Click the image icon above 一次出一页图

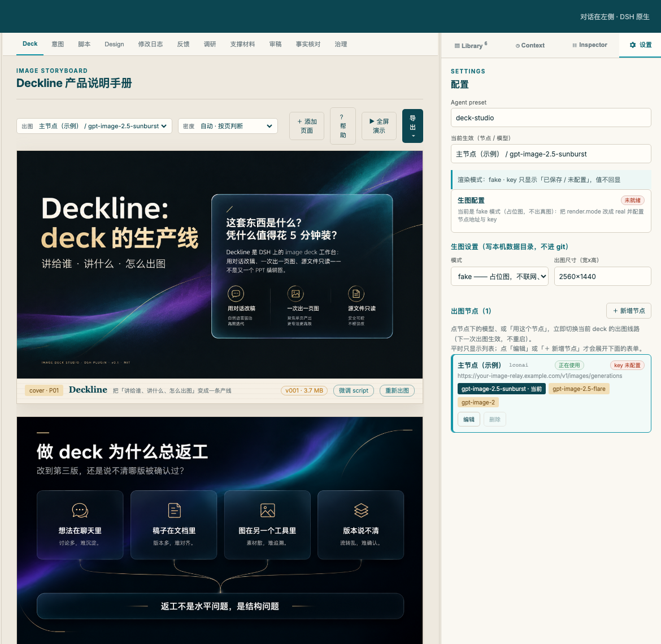[295, 294]
